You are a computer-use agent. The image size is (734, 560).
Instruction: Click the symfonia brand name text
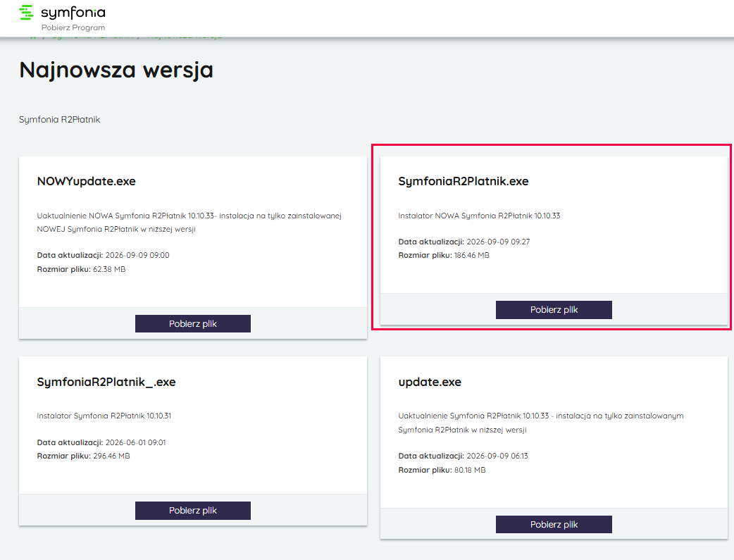[x=73, y=13]
